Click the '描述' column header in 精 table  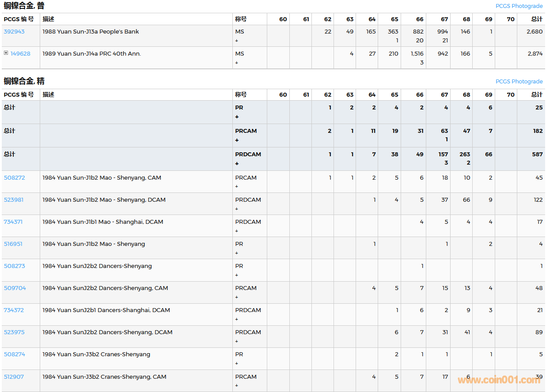pos(49,94)
